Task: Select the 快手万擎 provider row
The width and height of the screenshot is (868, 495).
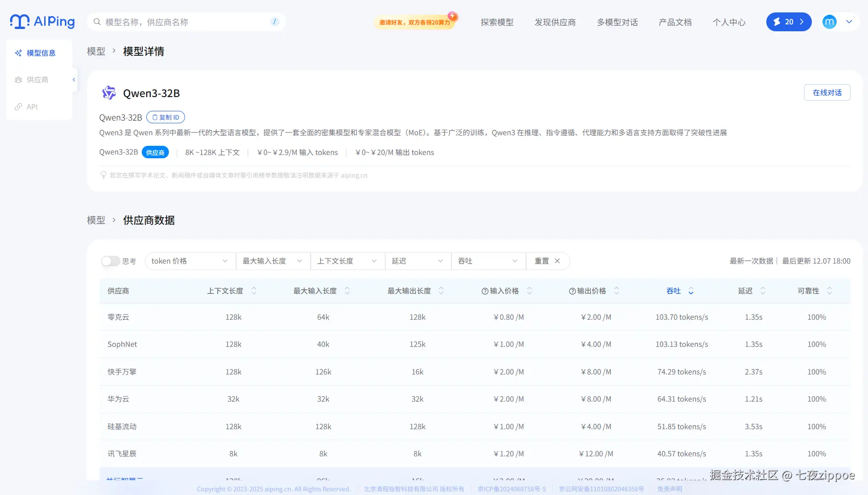Action: pyautogui.click(x=475, y=372)
